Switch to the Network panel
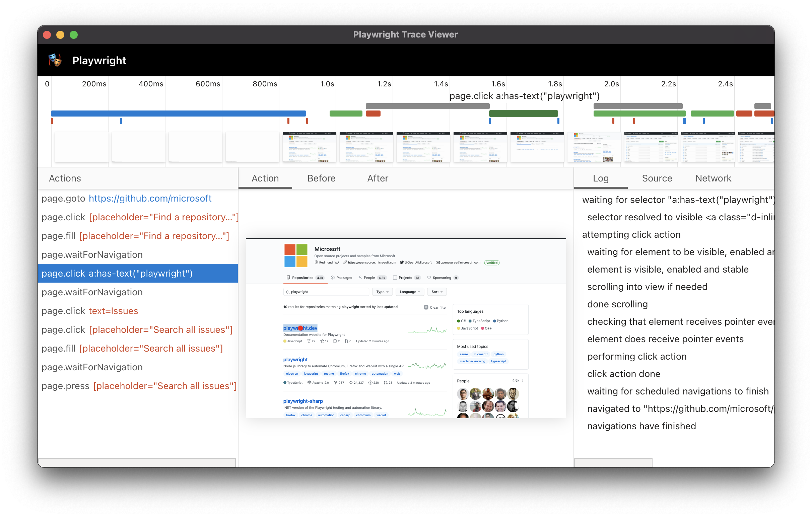The height and width of the screenshot is (517, 812). 713,179
